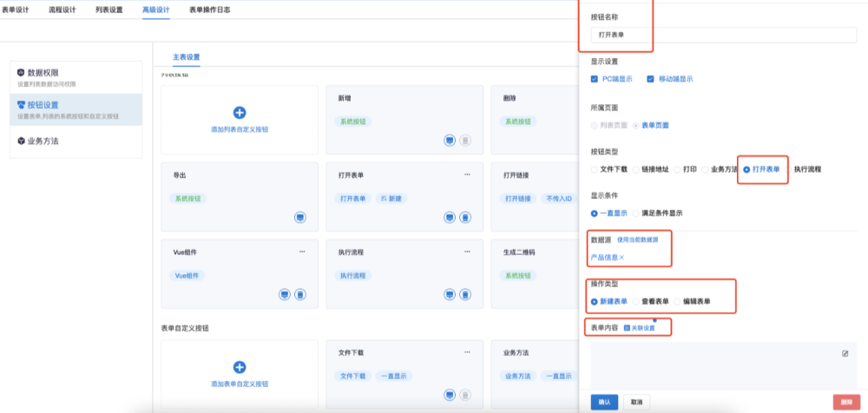Click the plus icon to add list custom button
This screenshot has width=868, height=413.
click(240, 113)
